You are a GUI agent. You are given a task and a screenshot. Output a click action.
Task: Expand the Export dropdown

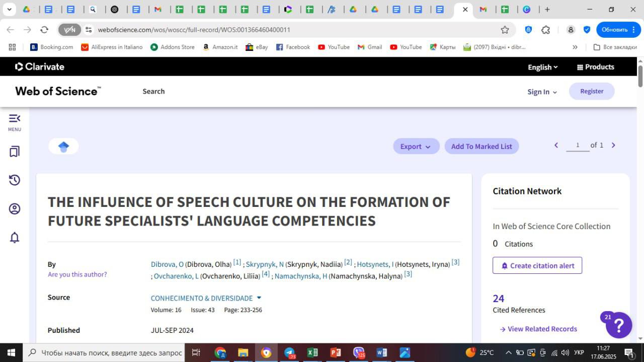416,147
